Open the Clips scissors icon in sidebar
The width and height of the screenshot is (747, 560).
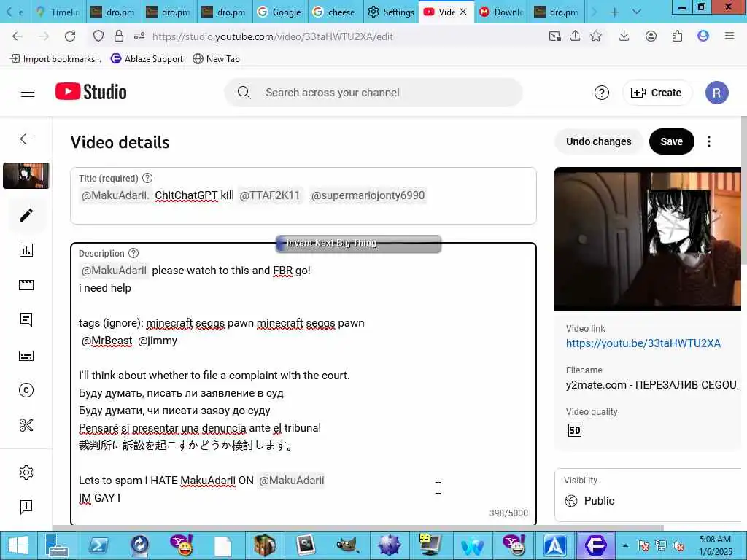26,425
